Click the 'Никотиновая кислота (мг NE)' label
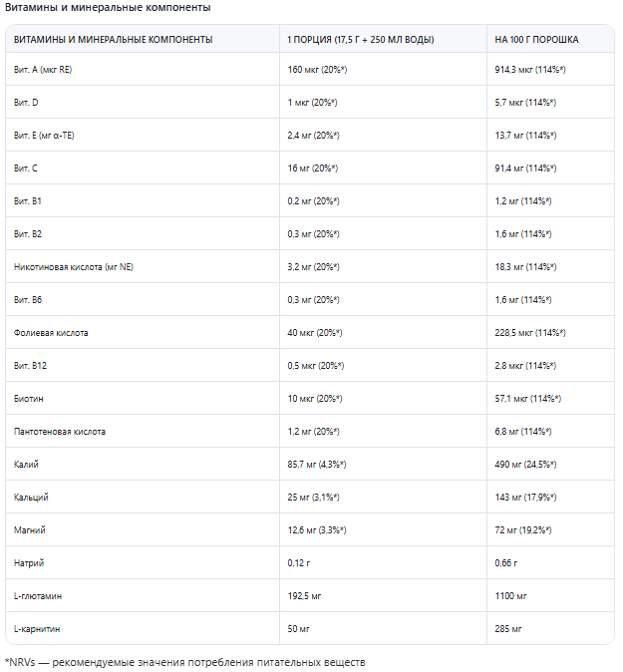Viewport: 623px width, 672px height. point(73,267)
